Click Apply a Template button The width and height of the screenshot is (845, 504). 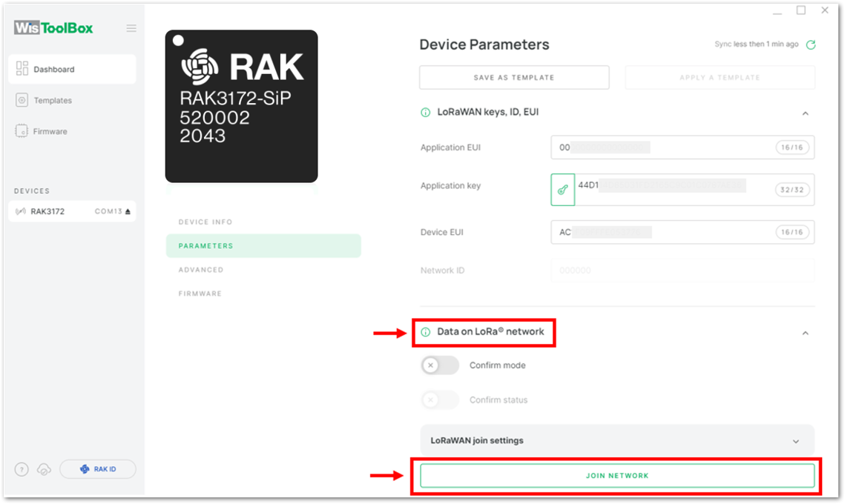click(x=720, y=78)
